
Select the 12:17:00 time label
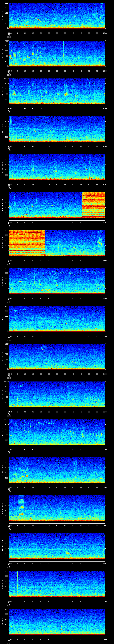point(9,147)
